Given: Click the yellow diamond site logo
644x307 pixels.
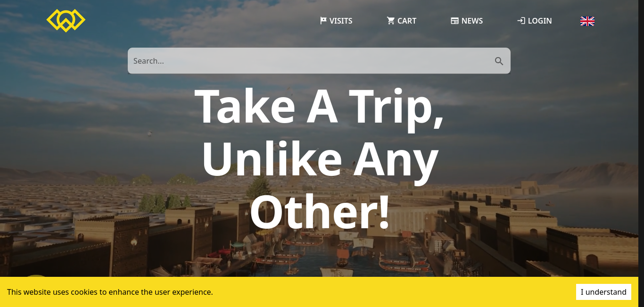Looking at the screenshot, I should click(66, 21).
